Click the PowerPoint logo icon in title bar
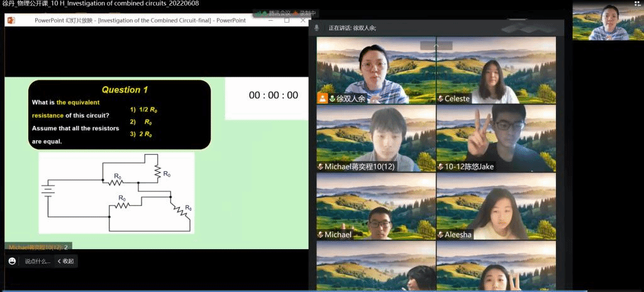Image resolution: width=644 pixels, height=292 pixels. coord(11,20)
